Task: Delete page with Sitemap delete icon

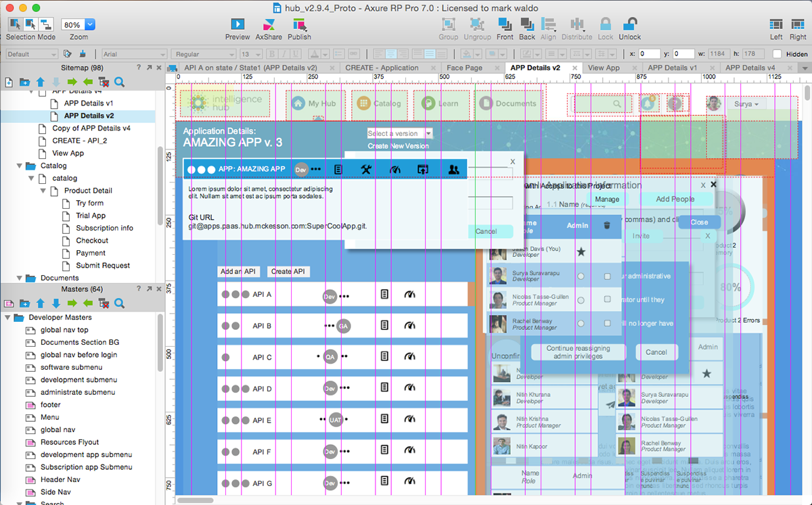Action: click(104, 82)
